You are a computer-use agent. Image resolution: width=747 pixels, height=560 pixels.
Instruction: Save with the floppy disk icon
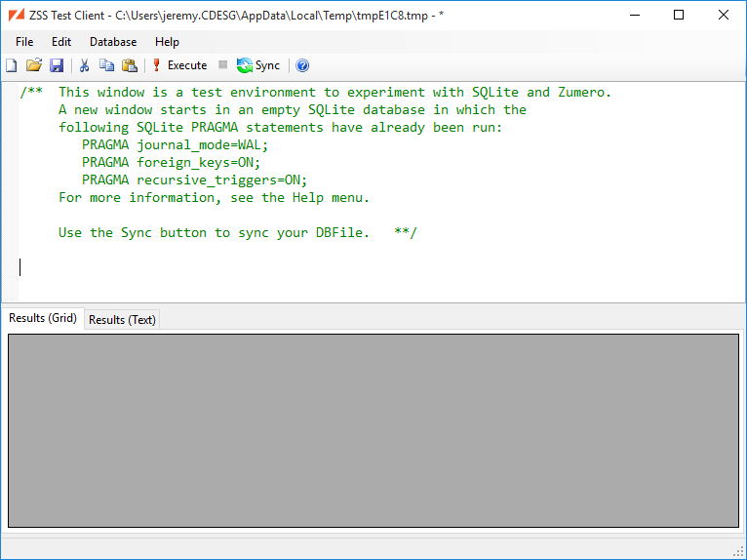pos(57,65)
